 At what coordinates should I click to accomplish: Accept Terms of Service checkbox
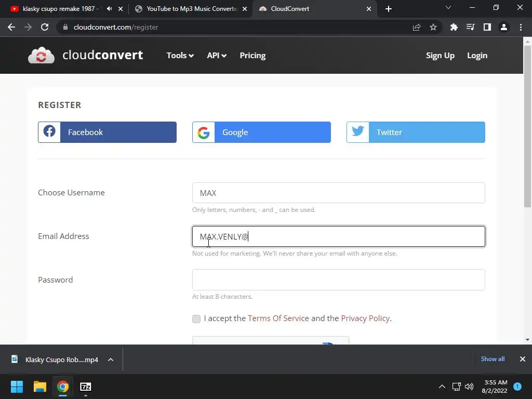(196, 318)
